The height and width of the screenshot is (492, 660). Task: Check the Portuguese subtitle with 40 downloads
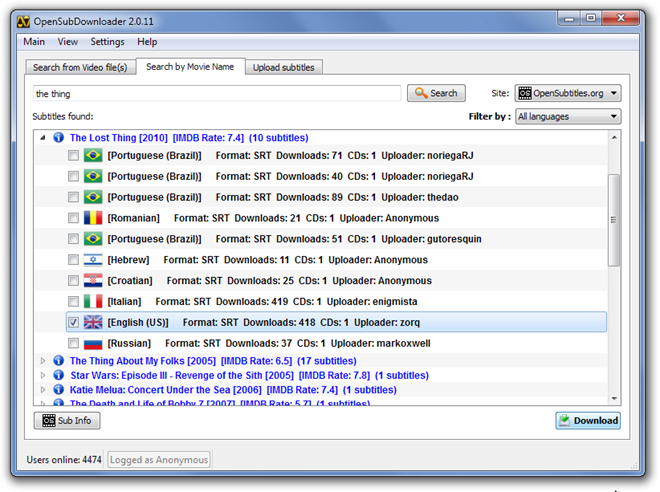(73, 176)
